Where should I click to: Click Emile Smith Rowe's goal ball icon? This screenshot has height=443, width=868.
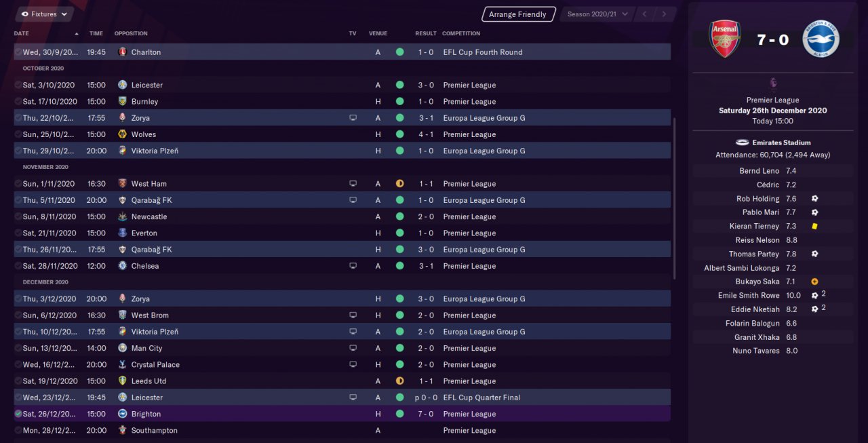[x=814, y=295]
